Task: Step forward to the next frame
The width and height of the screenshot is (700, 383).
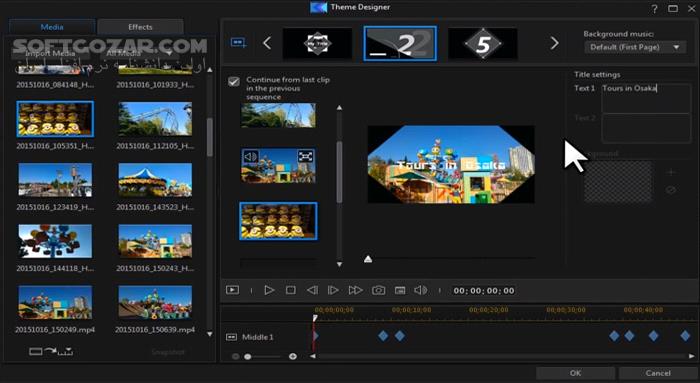Action: pyautogui.click(x=333, y=290)
